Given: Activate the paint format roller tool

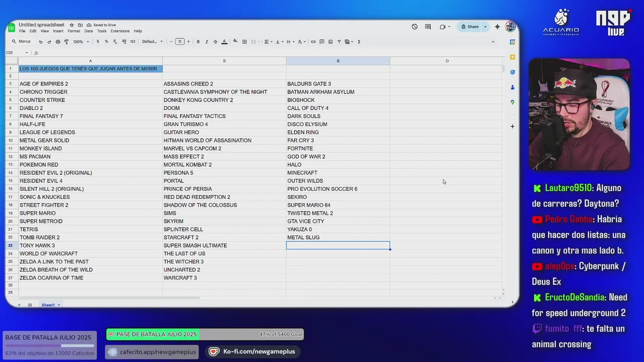Looking at the screenshot, I should tap(66, 42).
